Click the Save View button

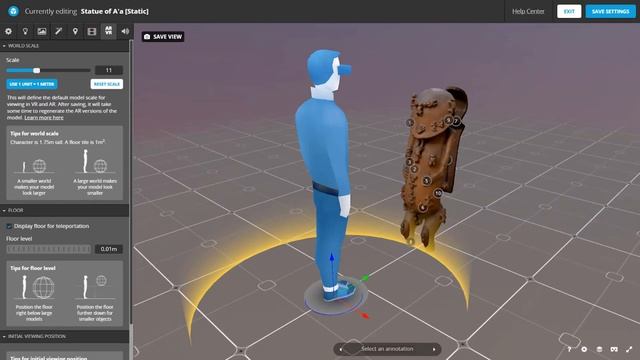163,37
